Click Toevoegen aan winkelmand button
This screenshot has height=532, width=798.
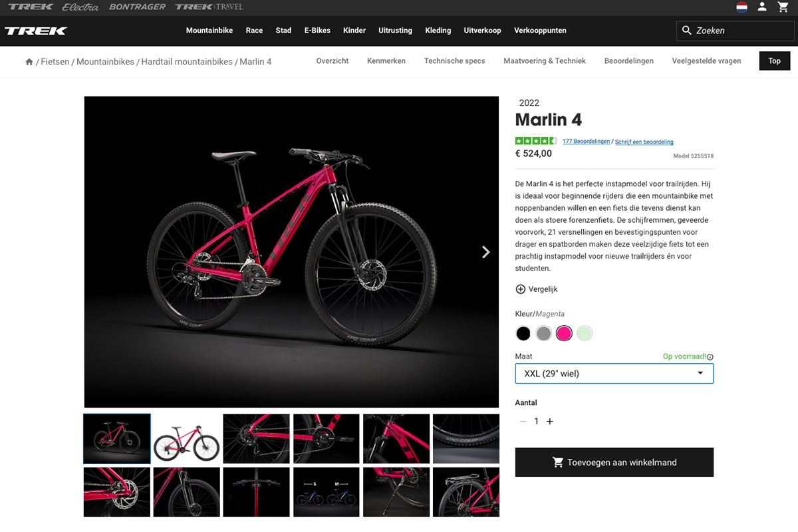point(614,462)
